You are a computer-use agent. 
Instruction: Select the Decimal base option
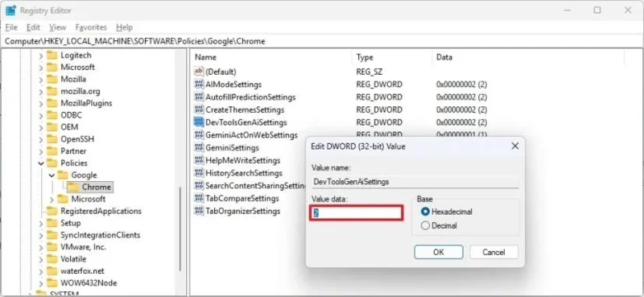click(440, 225)
